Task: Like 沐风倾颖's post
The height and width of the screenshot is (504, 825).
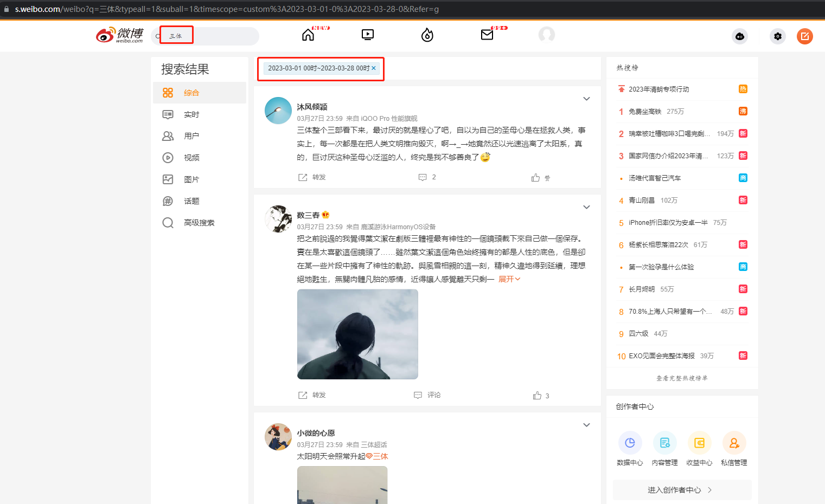Action: point(541,178)
